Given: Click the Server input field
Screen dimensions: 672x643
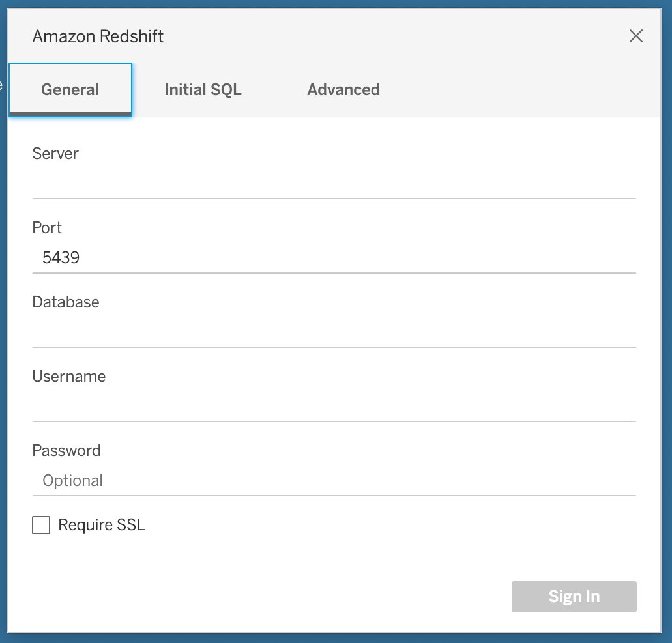Looking at the screenshot, I should tap(334, 183).
